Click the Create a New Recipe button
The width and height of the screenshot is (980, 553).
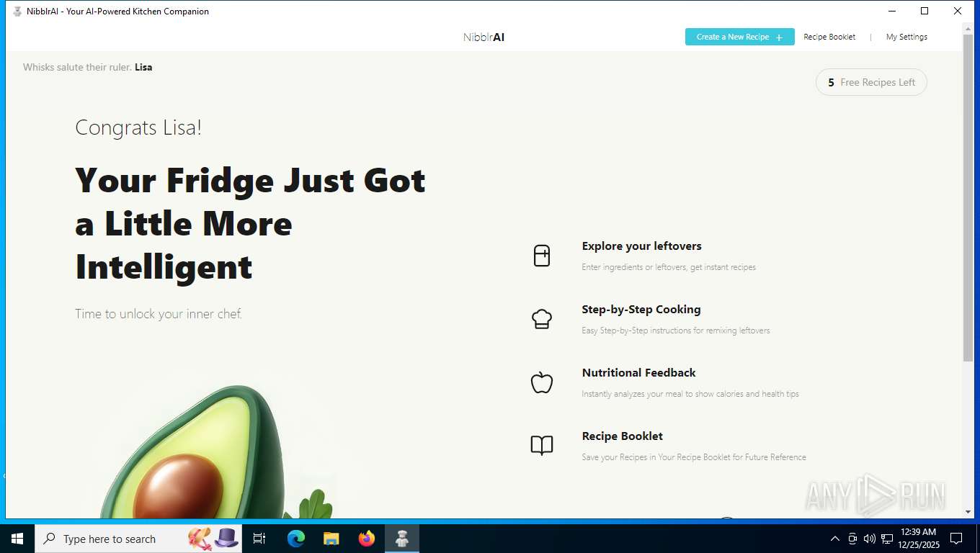739,37
